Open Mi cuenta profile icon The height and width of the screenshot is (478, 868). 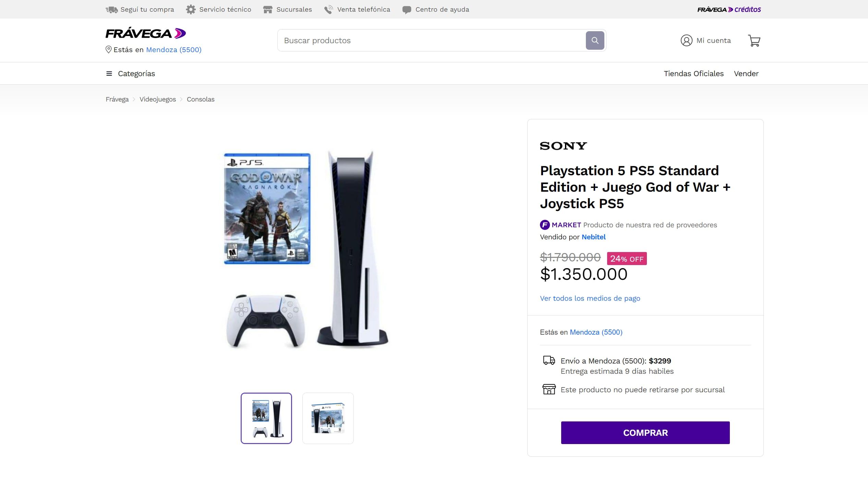[x=686, y=40]
